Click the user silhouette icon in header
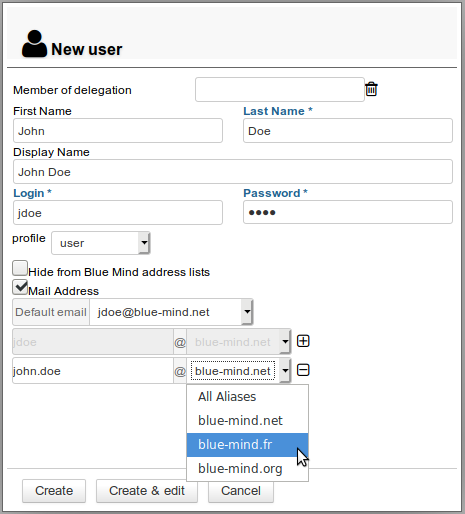The image size is (465, 514). [x=34, y=44]
